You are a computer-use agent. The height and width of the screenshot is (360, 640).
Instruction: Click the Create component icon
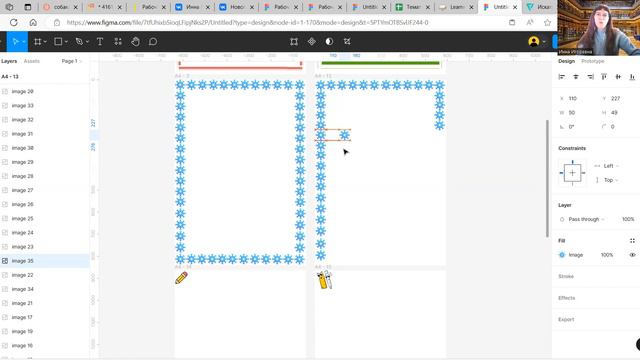point(311,42)
